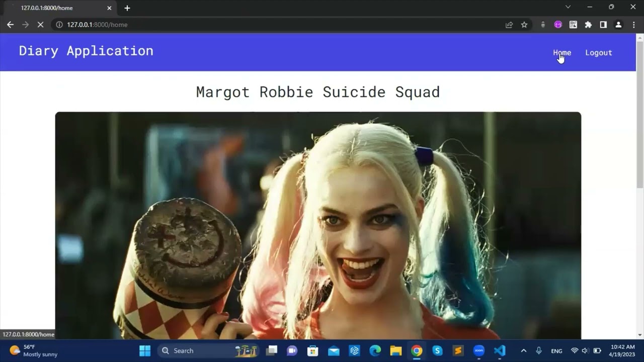Click the Margot Robbie Suicide Squad heading
Viewport: 644px width, 362px height.
pyautogui.click(x=318, y=92)
